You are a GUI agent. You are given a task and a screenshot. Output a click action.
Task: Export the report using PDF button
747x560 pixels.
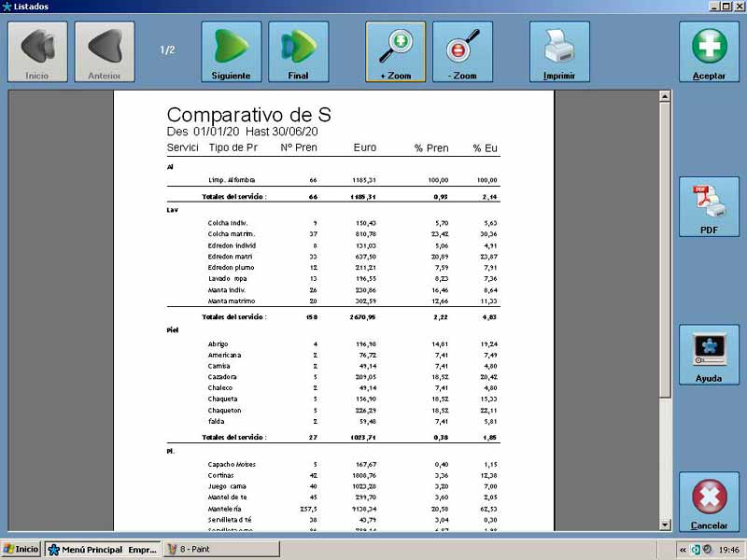pos(709,206)
